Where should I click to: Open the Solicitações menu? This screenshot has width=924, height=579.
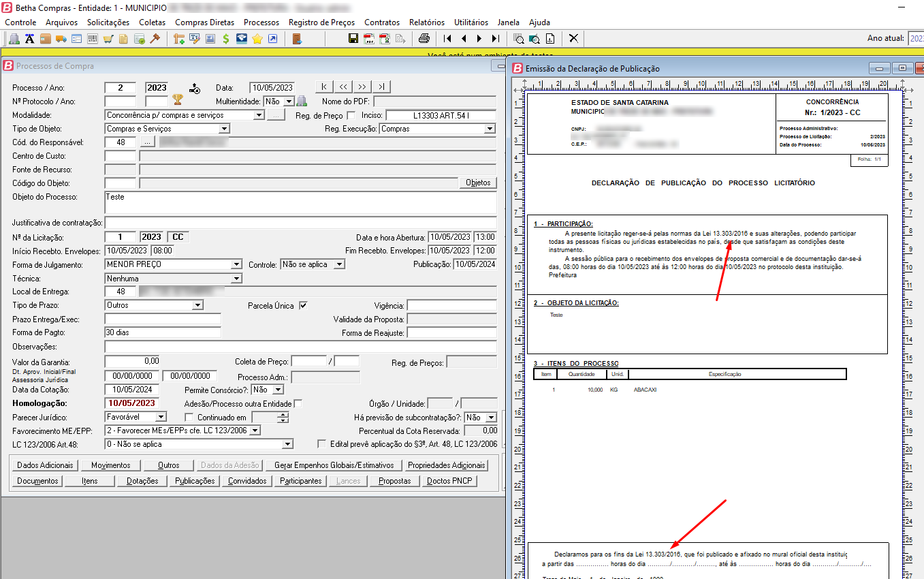pos(108,22)
